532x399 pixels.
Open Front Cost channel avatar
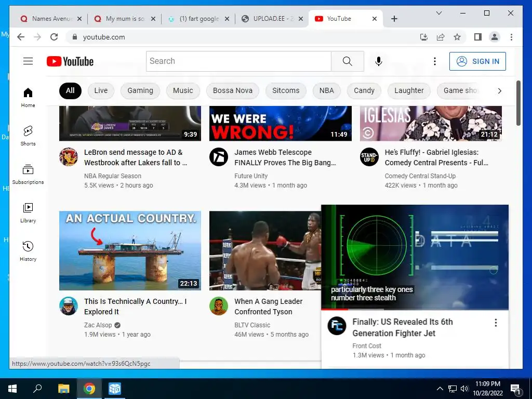(x=337, y=326)
